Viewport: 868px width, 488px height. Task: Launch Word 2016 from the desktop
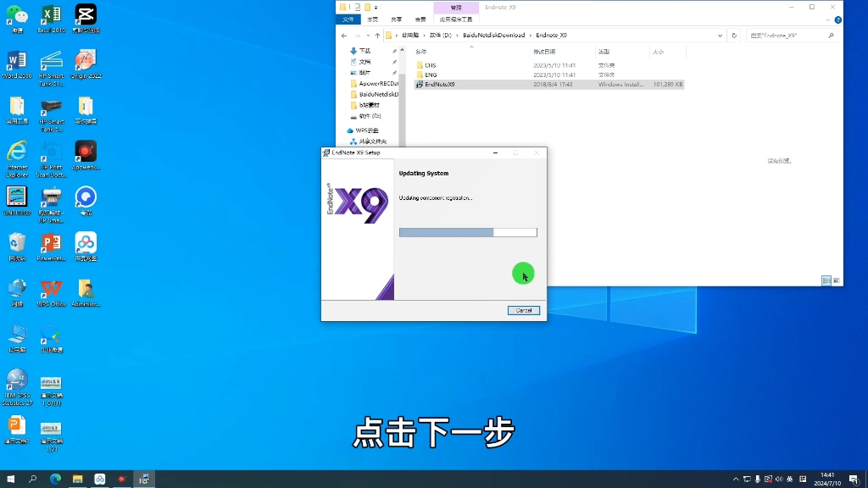pos(17,64)
